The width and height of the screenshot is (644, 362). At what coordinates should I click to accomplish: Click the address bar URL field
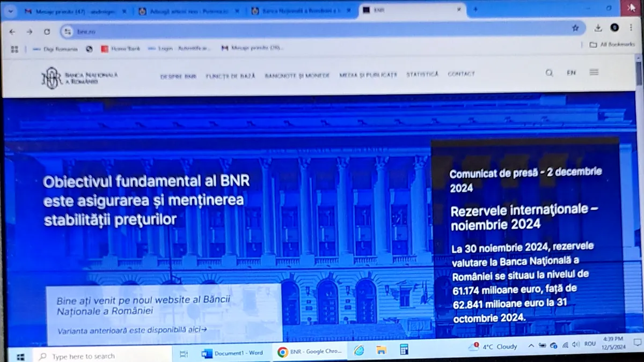point(322,30)
